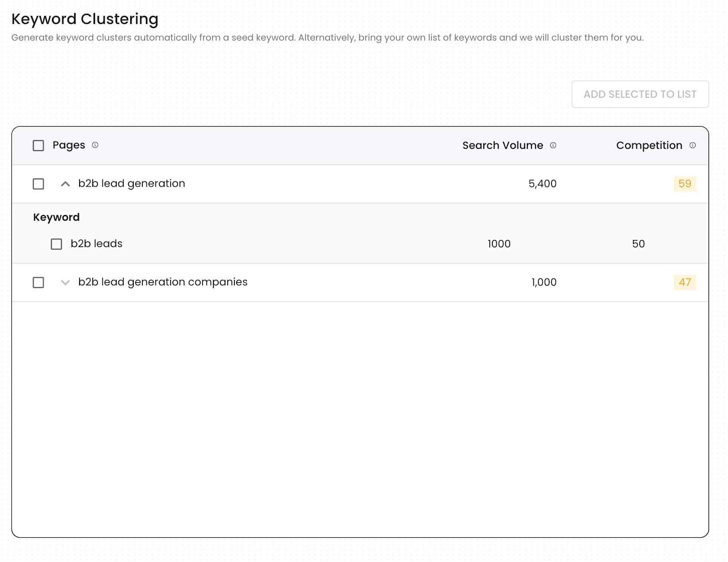Click competition score 47 badge
The height and width of the screenshot is (562, 728).
point(685,283)
